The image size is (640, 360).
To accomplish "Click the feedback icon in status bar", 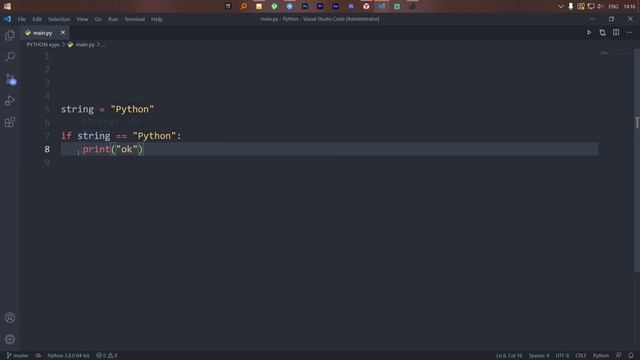I will (x=618, y=356).
